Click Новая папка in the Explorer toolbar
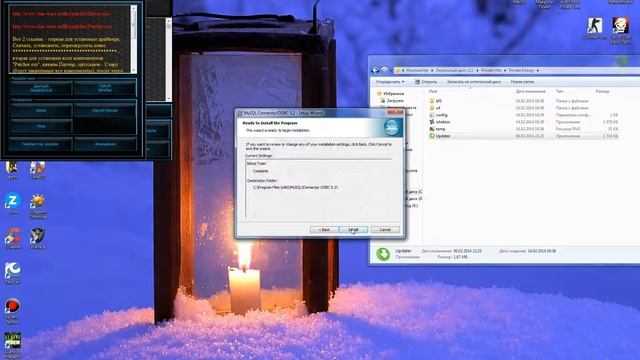The width and height of the screenshot is (640, 360). coord(522,82)
